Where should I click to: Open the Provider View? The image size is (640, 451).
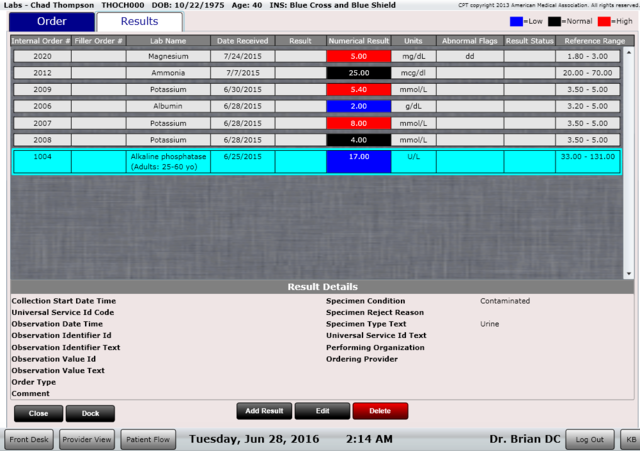coord(88,439)
